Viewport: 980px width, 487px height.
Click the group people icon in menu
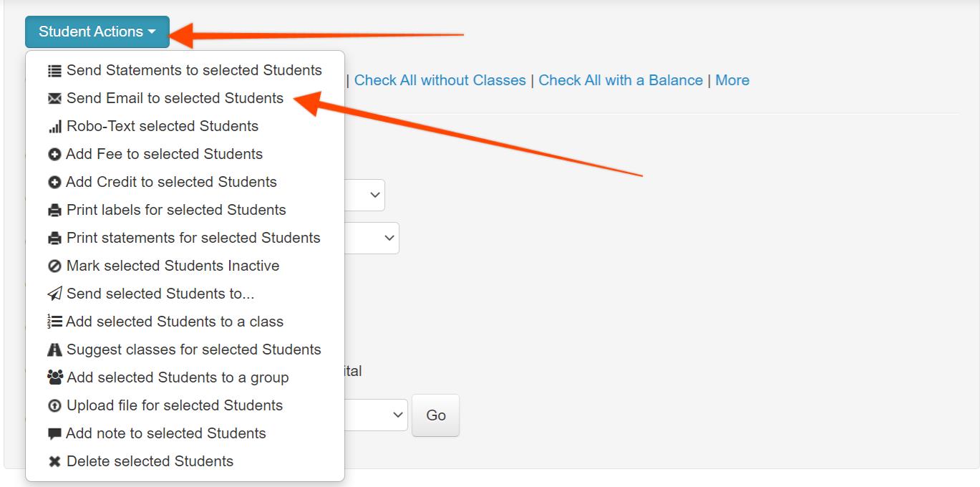click(x=55, y=377)
